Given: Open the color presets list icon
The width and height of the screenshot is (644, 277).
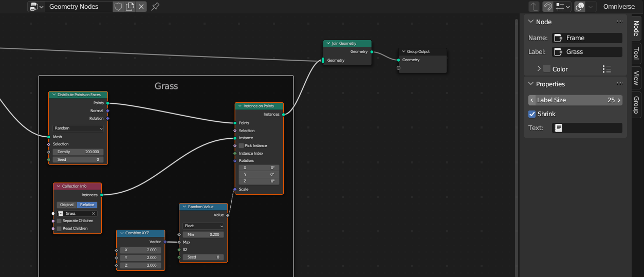Looking at the screenshot, I should pos(606,69).
